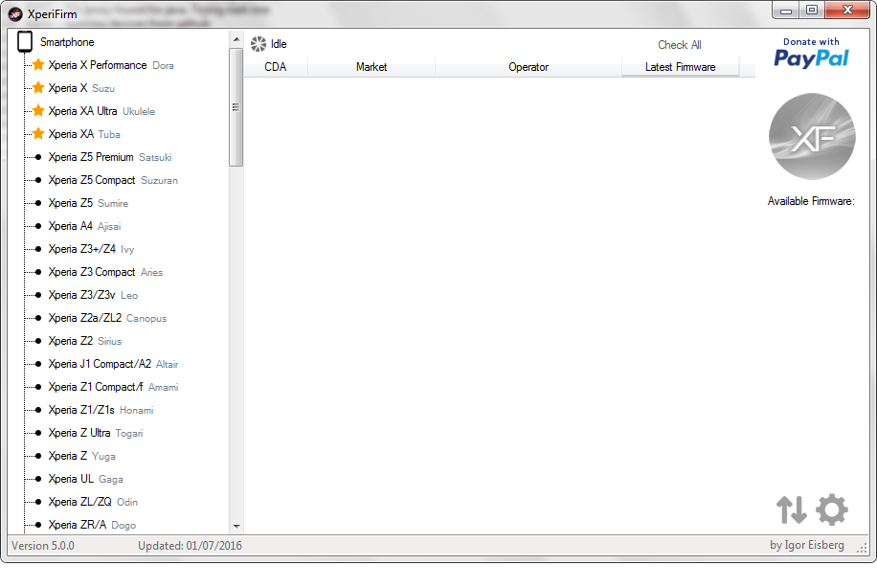Click the Idle status spinner icon
Viewport: 877px width, 588px height.
(258, 44)
